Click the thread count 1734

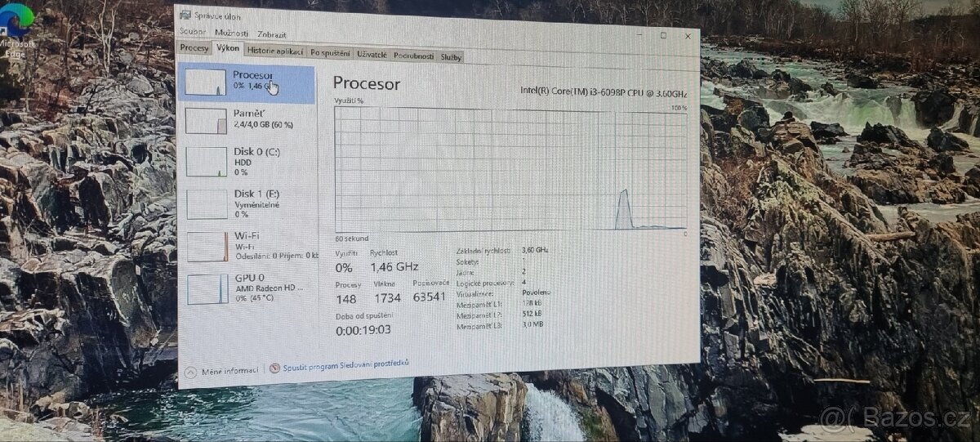(x=387, y=298)
